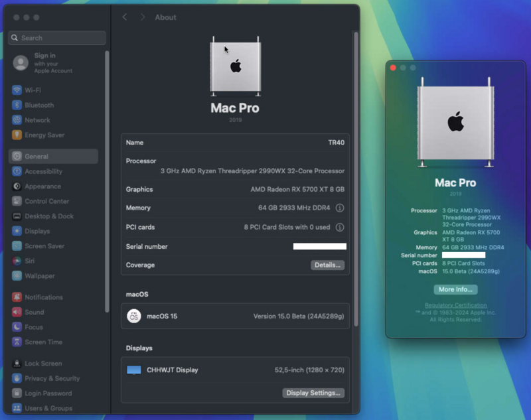Click the About pane vertical scrollbar

[x=356, y=179]
